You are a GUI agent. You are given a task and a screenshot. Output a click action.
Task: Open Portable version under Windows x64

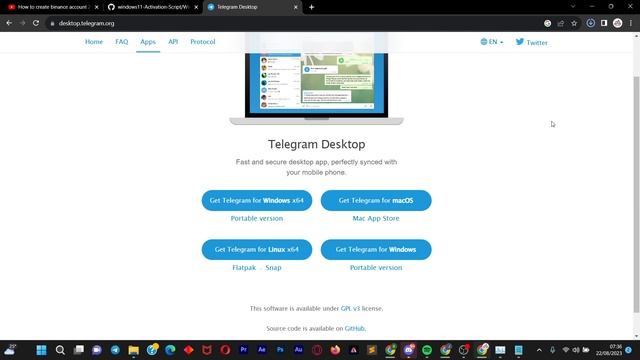coord(257,218)
